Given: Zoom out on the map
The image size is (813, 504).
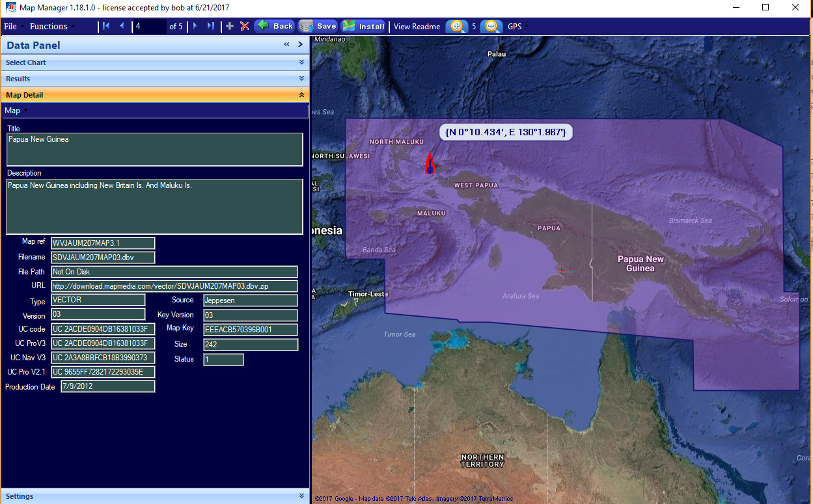Looking at the screenshot, I should tap(492, 26).
